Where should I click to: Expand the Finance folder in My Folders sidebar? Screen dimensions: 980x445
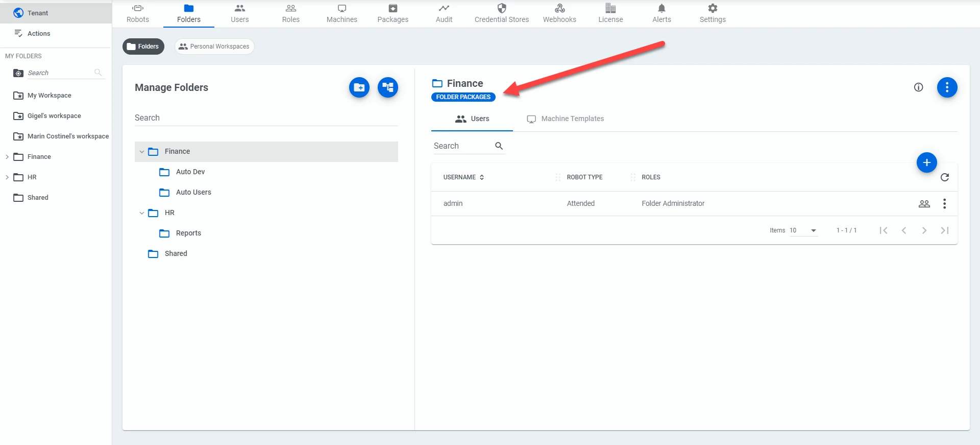point(7,157)
